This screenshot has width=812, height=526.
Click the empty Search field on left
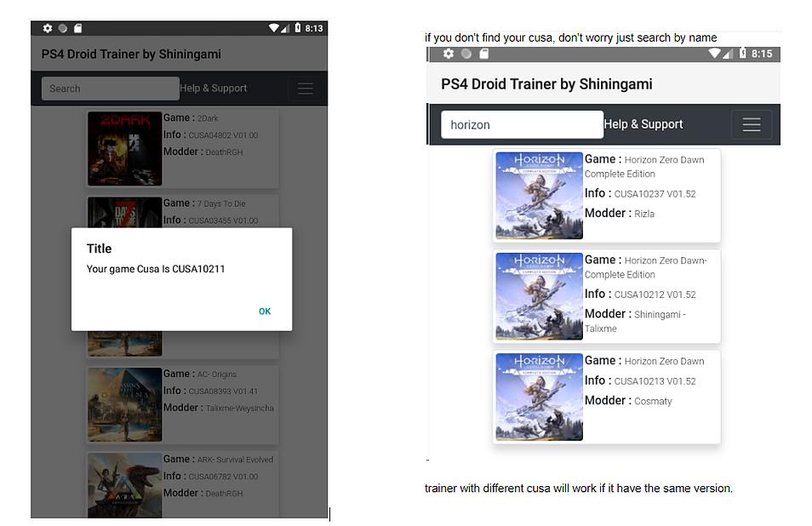point(110,89)
